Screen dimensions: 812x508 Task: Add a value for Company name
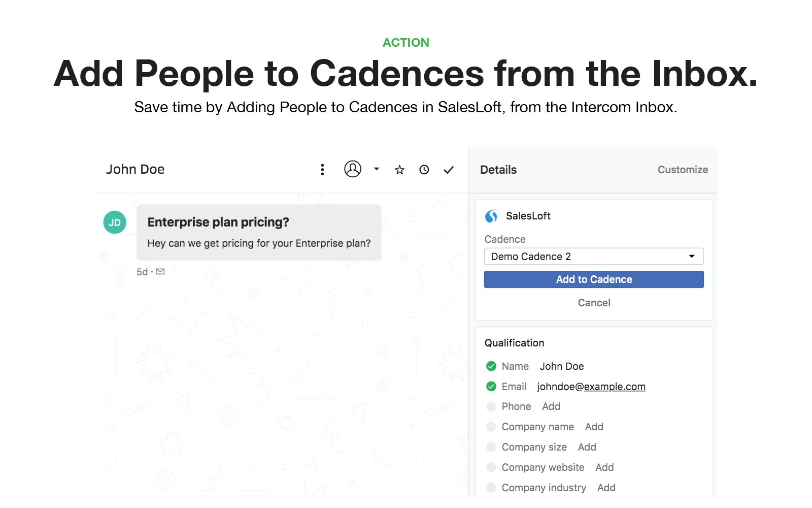594,427
